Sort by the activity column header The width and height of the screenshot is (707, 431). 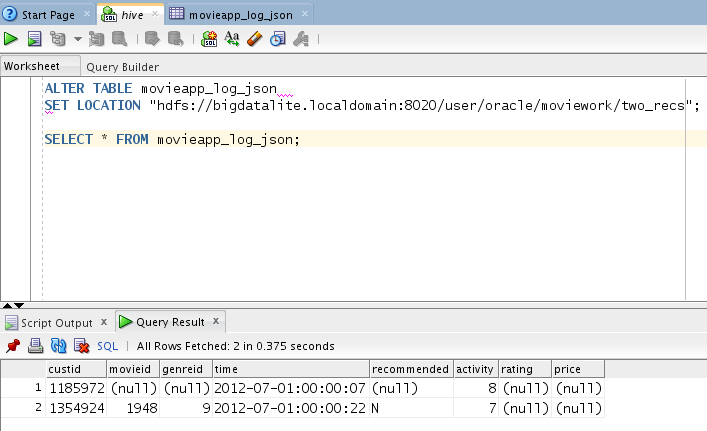(476, 369)
